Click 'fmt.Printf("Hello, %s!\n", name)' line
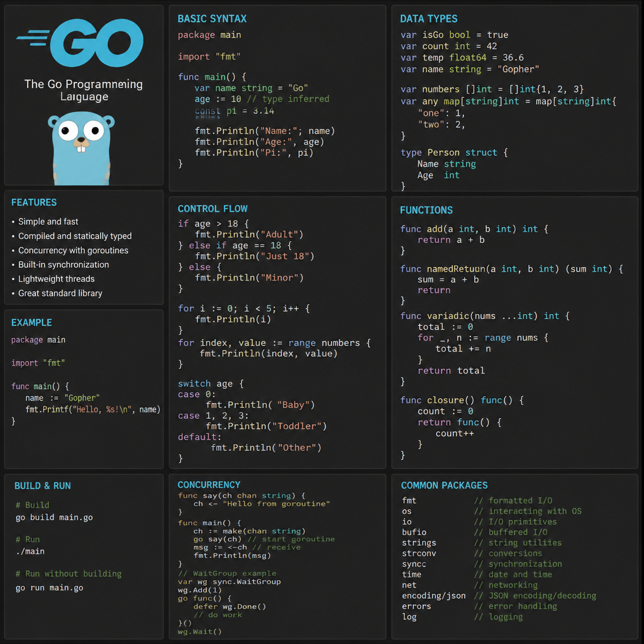This screenshot has width=644, height=644. 93,409
